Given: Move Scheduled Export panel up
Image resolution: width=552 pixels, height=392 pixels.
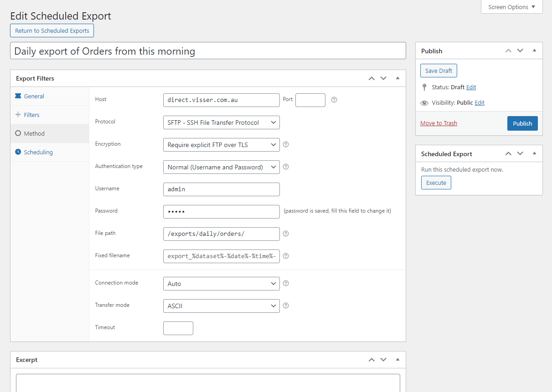Looking at the screenshot, I should tap(508, 153).
